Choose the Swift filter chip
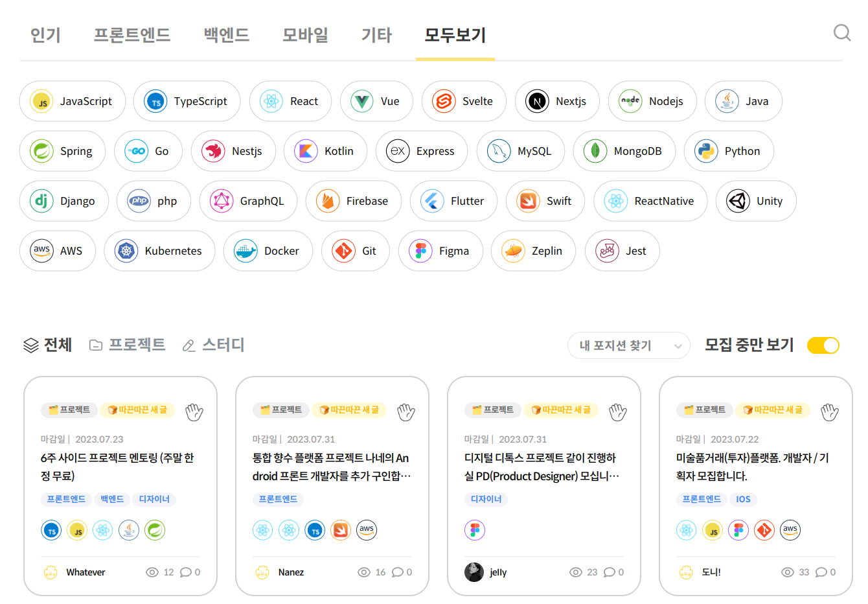 (x=545, y=201)
